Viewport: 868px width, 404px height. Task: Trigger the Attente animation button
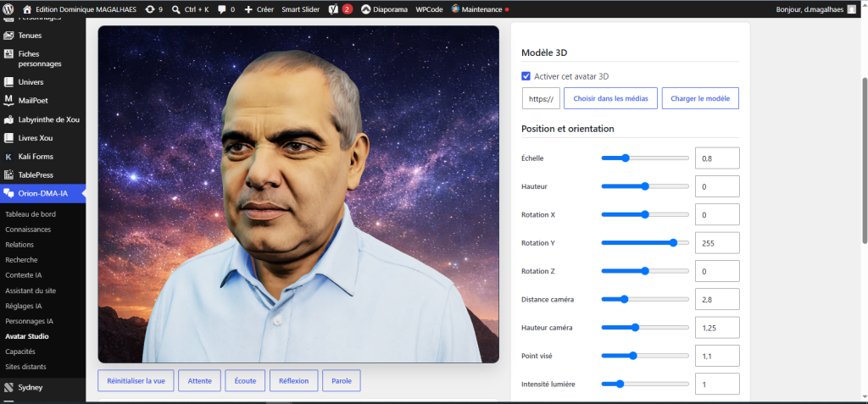[x=199, y=381]
